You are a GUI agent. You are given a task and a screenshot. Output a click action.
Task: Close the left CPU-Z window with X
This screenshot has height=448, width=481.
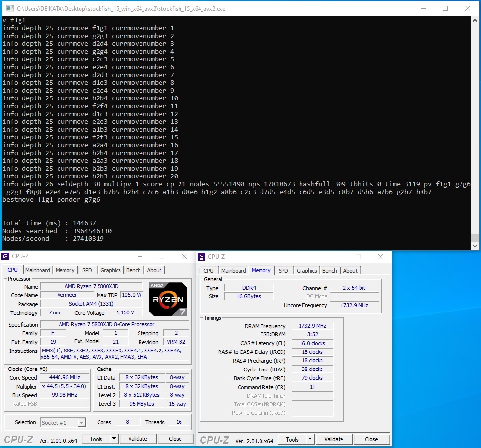tap(184, 256)
